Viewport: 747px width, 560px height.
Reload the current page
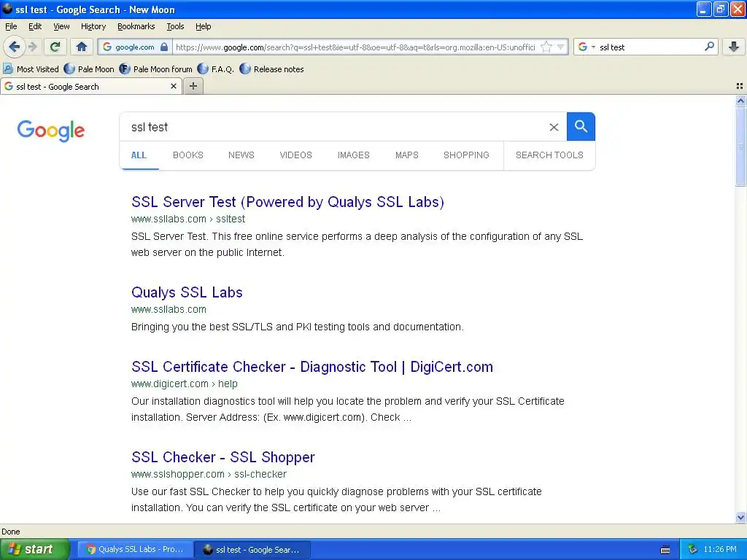click(55, 47)
